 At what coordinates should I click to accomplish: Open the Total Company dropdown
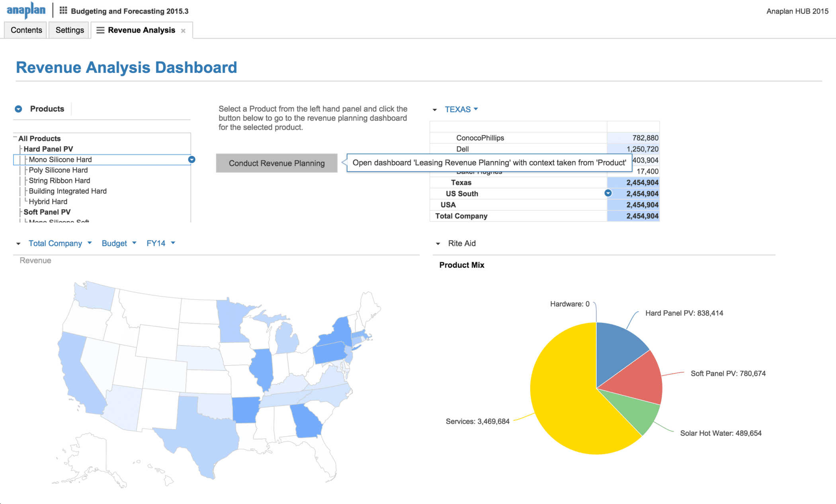pos(60,243)
